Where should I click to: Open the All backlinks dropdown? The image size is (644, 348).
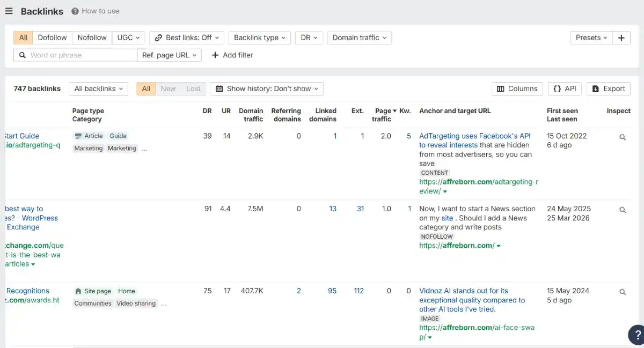point(98,88)
